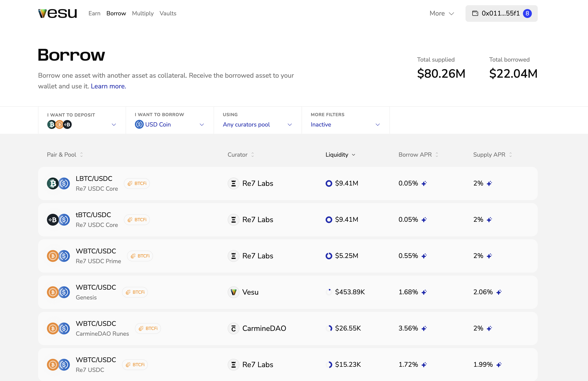Click the wallet icon beside 0x011...55f1

[475, 13]
